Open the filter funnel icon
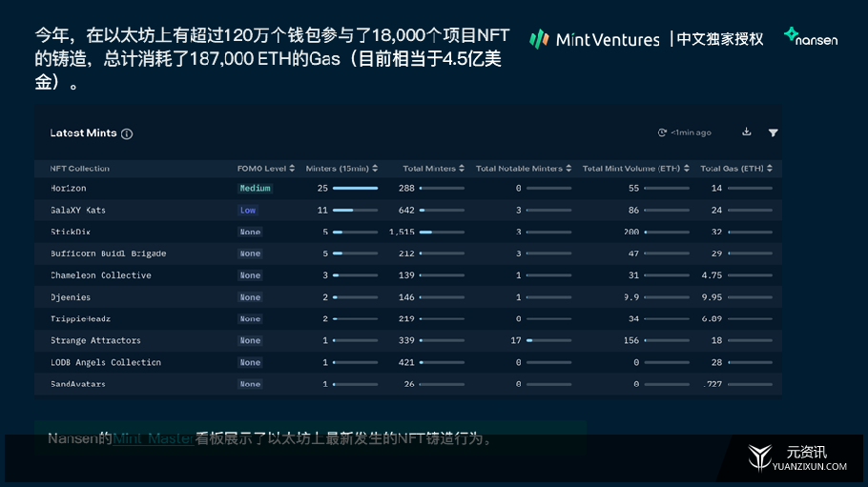This screenshot has width=868, height=487. [773, 132]
